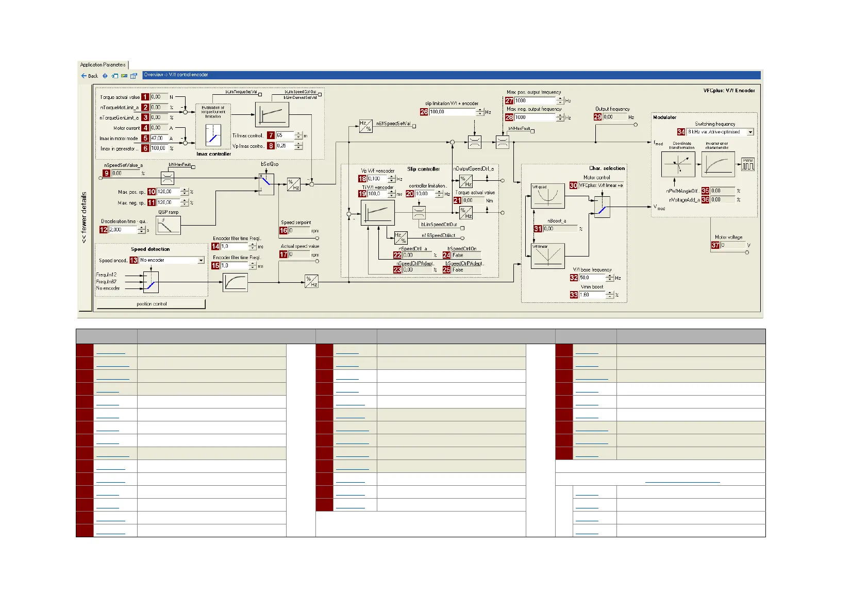The width and height of the screenshot is (868, 613).
Task: Click the encoder filter curve block
Action: tap(235, 282)
